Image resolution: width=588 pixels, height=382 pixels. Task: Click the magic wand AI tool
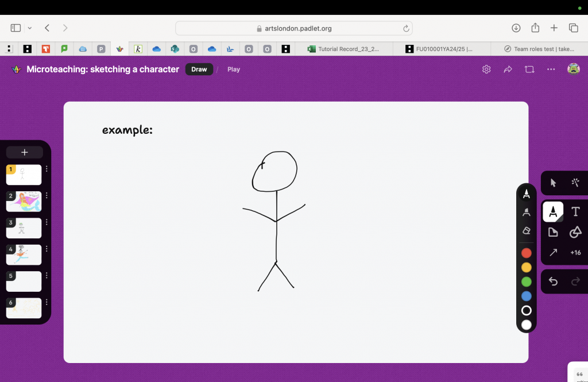575,183
